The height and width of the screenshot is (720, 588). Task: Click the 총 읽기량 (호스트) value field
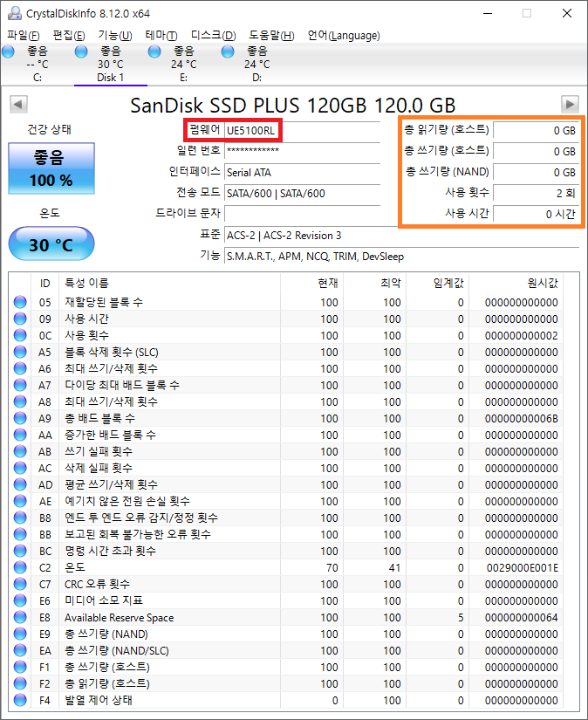[537, 130]
